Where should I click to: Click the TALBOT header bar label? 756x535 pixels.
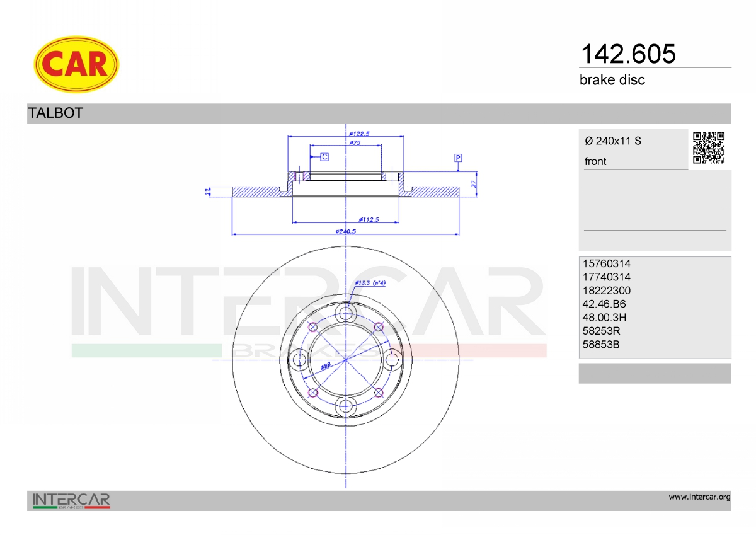(55, 113)
